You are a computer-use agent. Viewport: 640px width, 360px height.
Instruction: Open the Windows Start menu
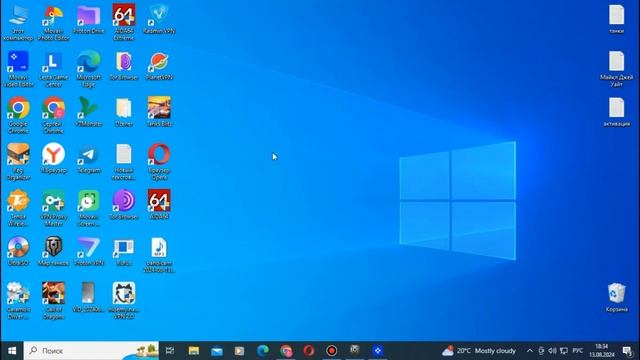pyautogui.click(x=12, y=351)
